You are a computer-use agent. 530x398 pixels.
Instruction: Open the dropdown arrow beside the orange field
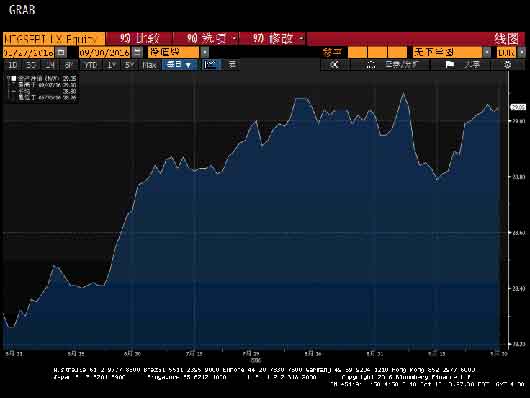(204, 52)
